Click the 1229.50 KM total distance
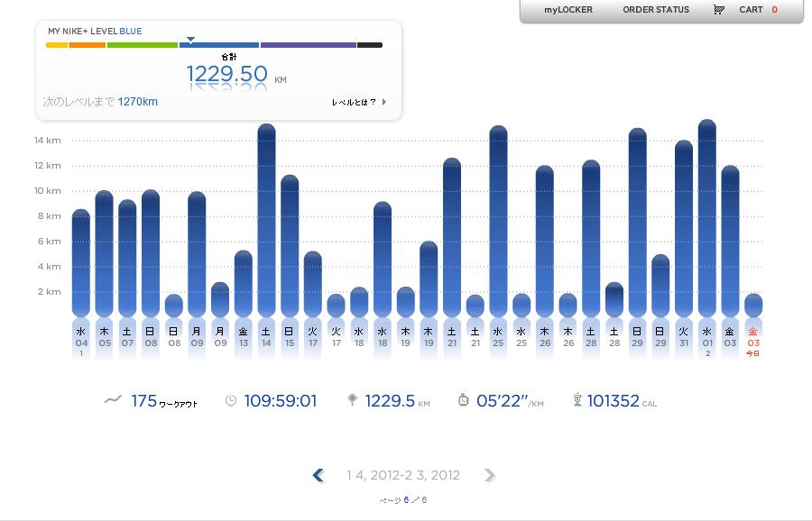Viewport: 812px width, 521px height. tap(236, 74)
